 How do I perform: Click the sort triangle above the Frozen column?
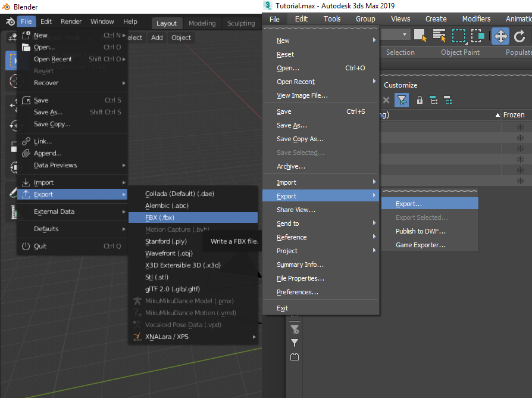pos(497,114)
